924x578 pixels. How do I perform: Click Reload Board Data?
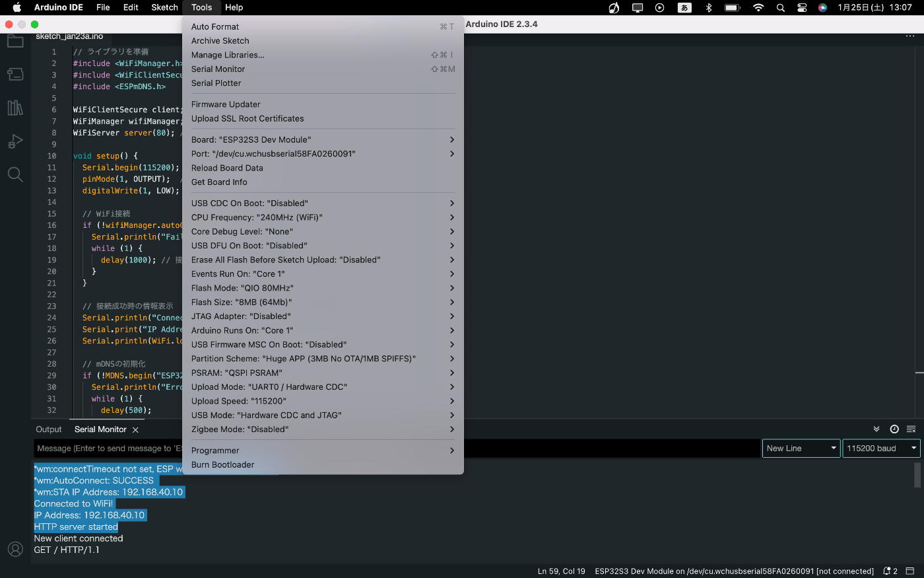[323, 168]
